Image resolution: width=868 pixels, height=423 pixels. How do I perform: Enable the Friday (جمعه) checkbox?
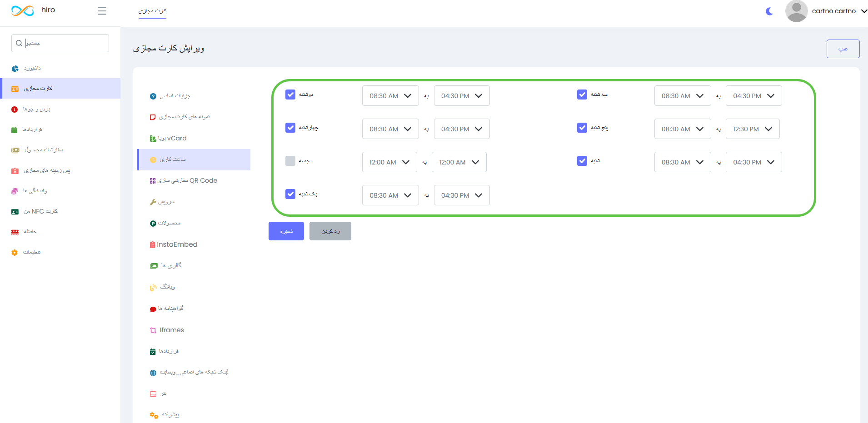(x=290, y=161)
